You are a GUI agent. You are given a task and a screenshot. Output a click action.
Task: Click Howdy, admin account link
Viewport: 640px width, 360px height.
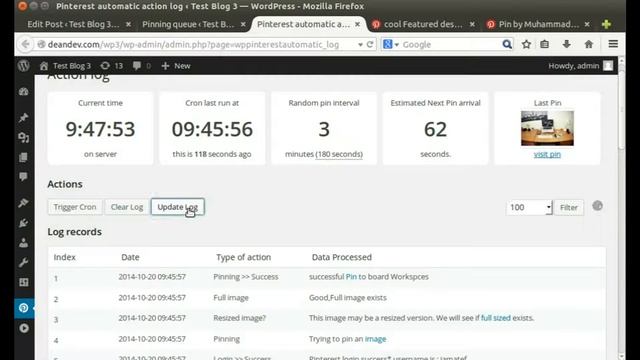[x=573, y=66]
